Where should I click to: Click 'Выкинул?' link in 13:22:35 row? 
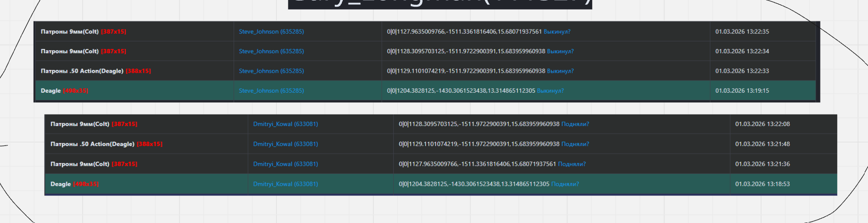(557, 32)
